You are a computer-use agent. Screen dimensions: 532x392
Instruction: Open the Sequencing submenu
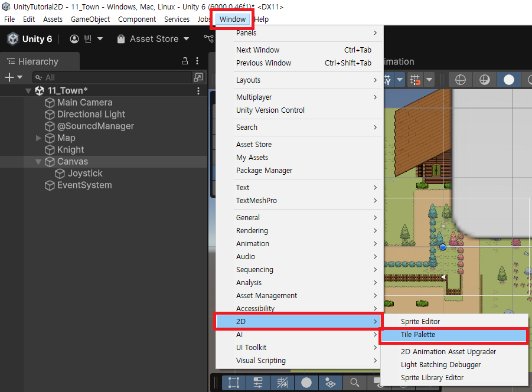coord(299,270)
